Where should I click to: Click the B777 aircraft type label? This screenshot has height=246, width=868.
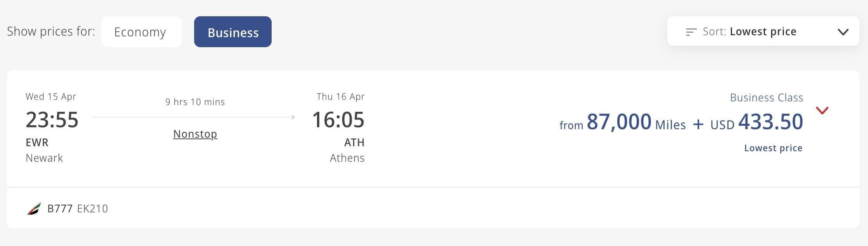[60, 208]
